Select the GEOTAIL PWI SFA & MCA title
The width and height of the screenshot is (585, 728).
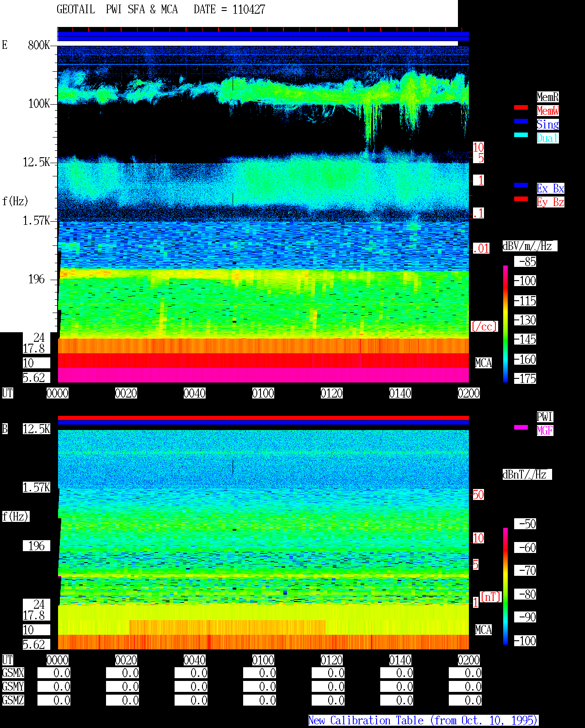[117, 10]
